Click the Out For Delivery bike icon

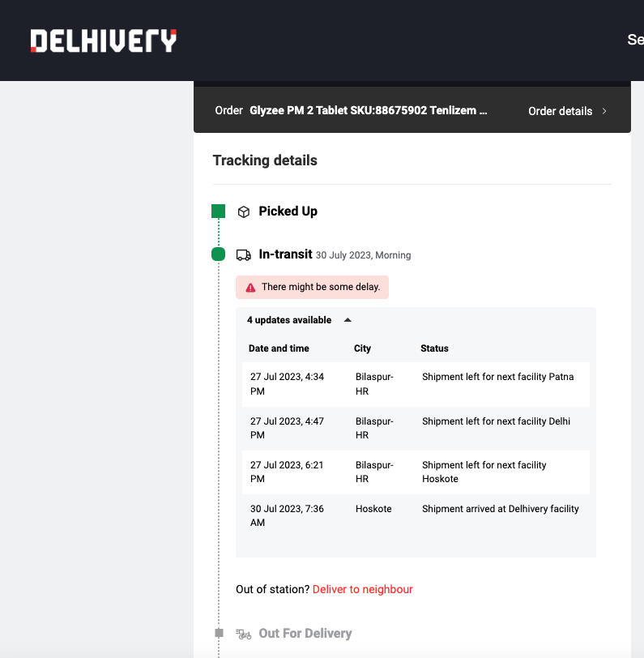(243, 634)
